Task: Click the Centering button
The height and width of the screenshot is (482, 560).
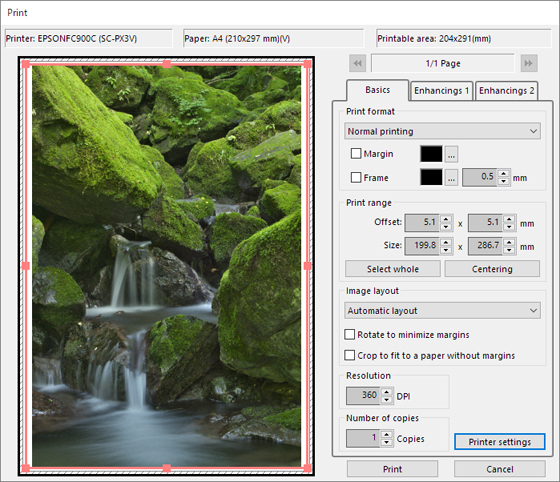Action: (x=492, y=269)
